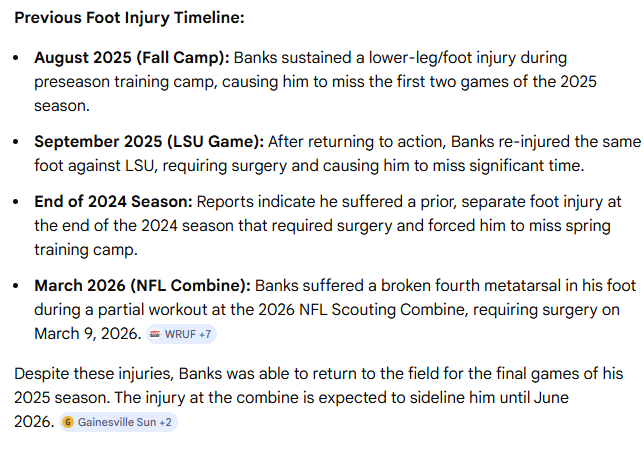The image size is (644, 456).
Task: Open the Gainesville Sun +2 sources chip
Action: point(118,422)
